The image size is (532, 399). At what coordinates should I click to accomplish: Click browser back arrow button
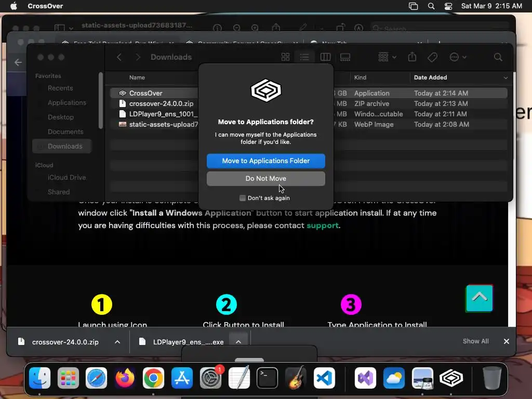[x=18, y=62]
